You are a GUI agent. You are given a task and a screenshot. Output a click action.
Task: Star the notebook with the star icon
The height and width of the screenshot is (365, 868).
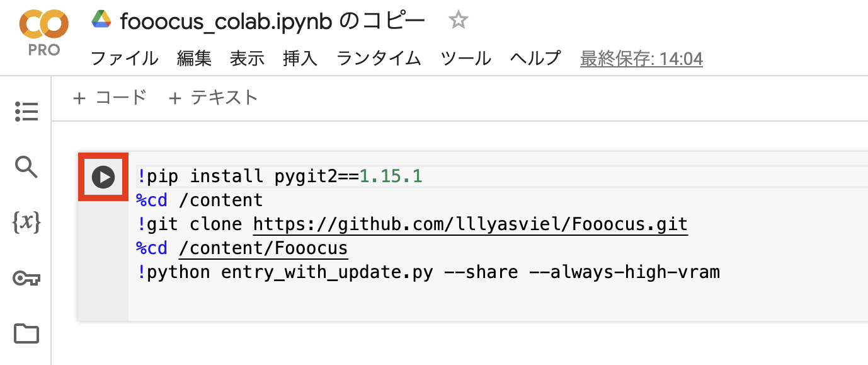pos(458,20)
